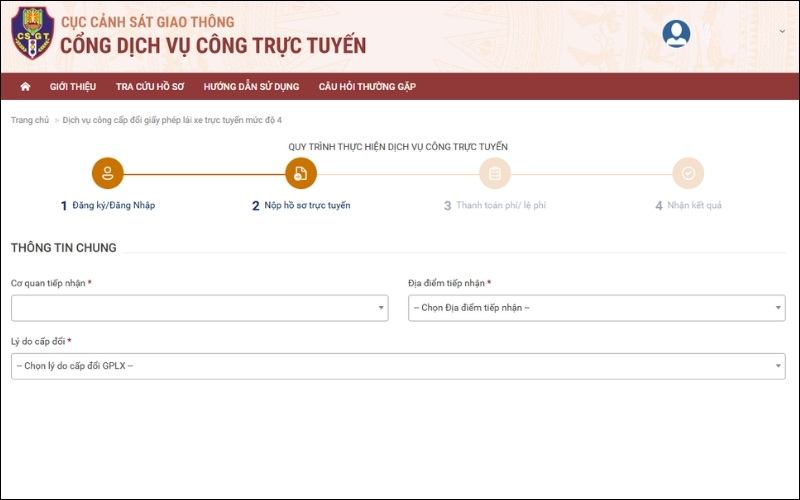Expand the Chọn lý do cấp đổi GPLX dropdown
The image size is (800, 500).
click(x=398, y=366)
